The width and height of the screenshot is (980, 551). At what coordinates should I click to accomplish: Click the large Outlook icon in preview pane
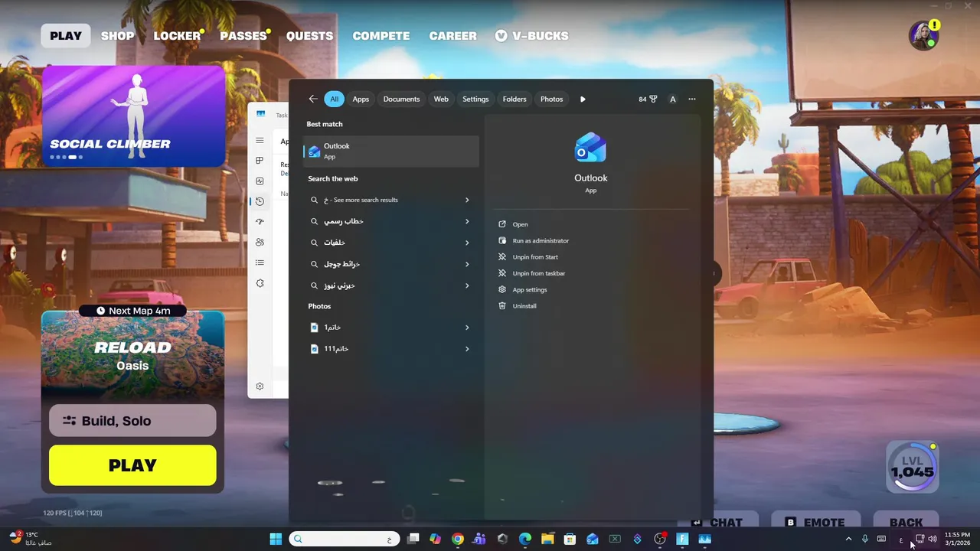pyautogui.click(x=590, y=148)
